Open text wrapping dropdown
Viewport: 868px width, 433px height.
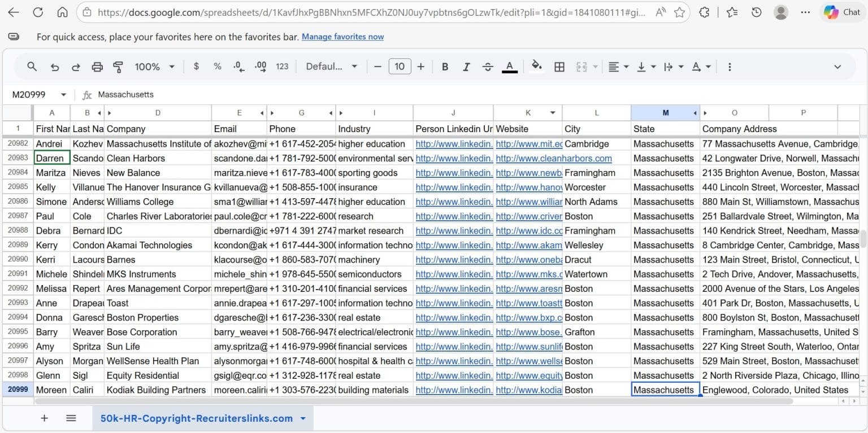[674, 67]
